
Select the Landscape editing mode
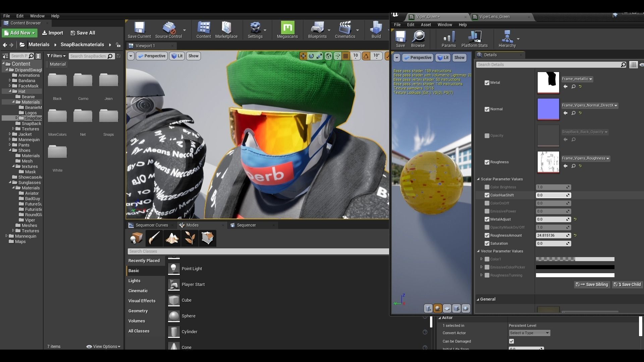[x=172, y=238]
